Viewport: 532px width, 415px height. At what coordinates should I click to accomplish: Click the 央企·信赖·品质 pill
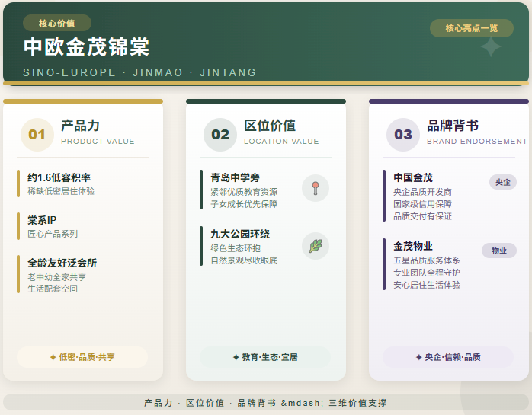click(448, 357)
